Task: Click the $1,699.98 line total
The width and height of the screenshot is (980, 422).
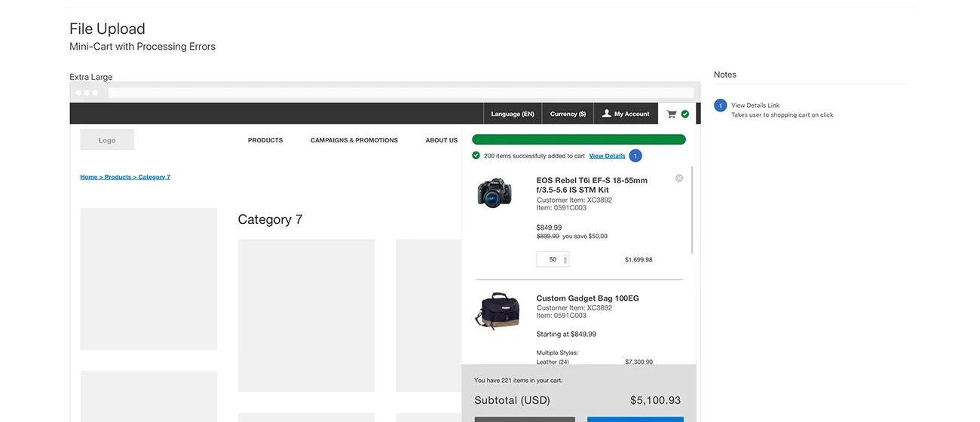Action: coord(639,259)
